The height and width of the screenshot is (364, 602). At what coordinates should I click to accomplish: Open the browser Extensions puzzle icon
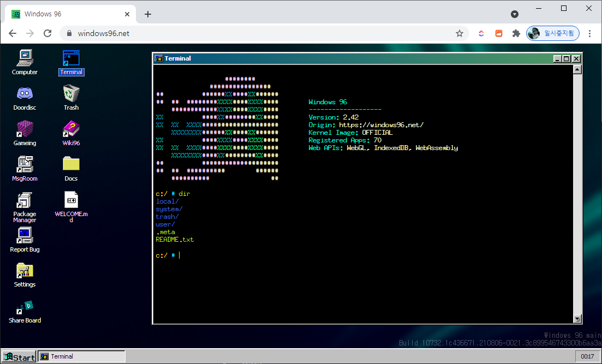[x=516, y=33]
